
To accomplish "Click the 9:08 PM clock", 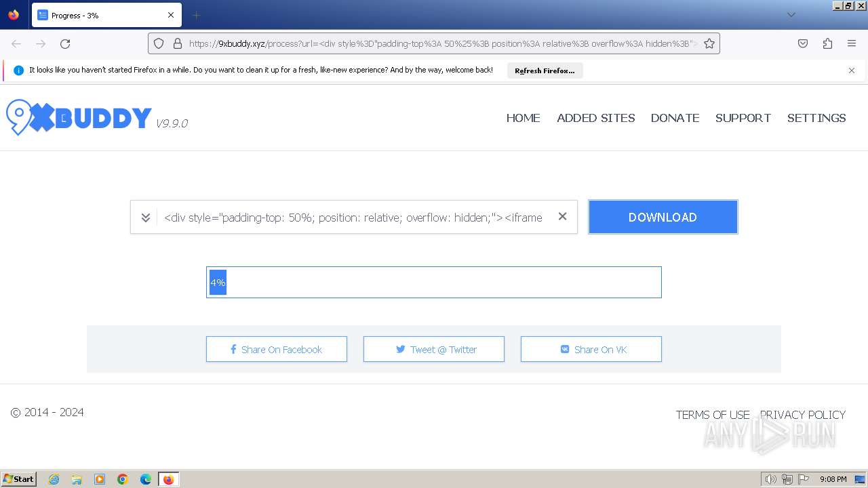I will [833, 479].
